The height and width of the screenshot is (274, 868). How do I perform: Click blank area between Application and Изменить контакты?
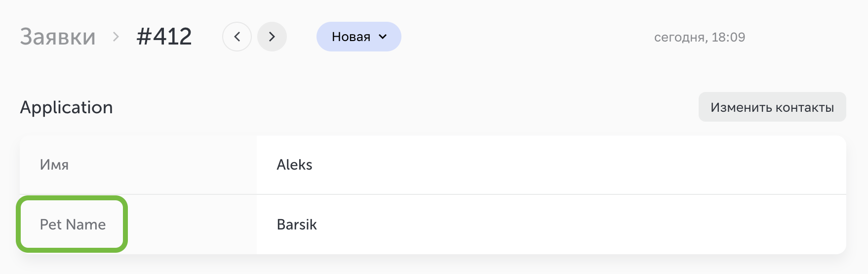coord(395,107)
